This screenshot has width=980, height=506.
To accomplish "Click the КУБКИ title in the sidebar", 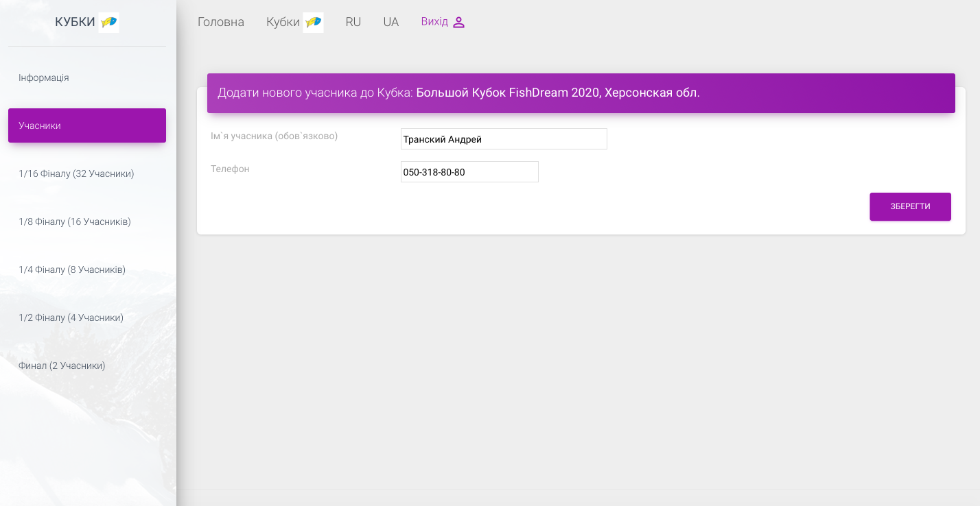I will point(75,22).
